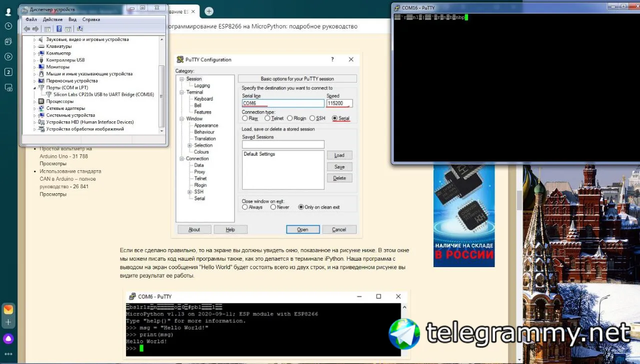Click the scan for hardware changes icon
Viewport: 640px width, 364px height.
80,29
